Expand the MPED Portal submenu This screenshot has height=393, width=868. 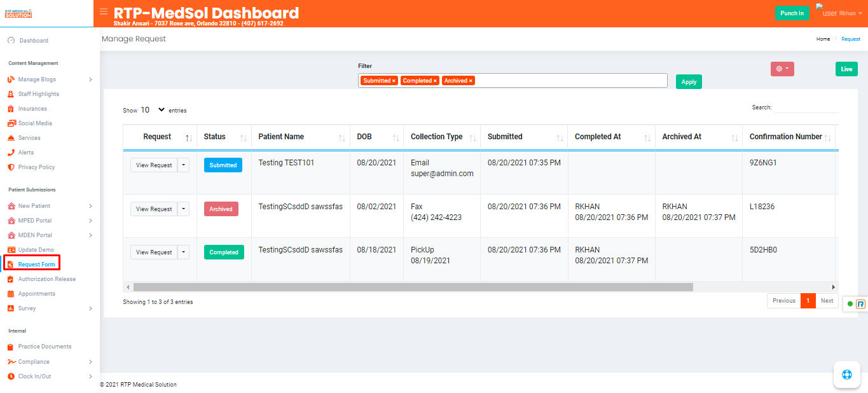[x=90, y=221]
